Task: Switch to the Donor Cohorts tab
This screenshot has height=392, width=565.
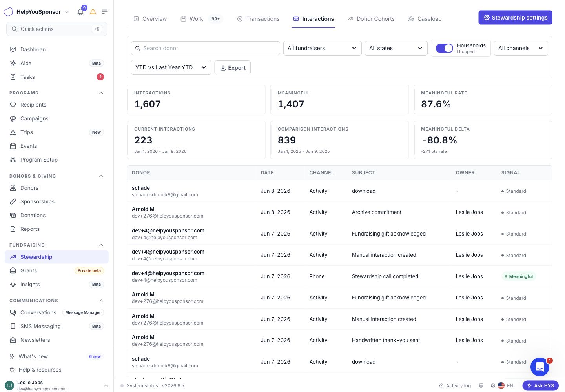Action: click(x=371, y=19)
